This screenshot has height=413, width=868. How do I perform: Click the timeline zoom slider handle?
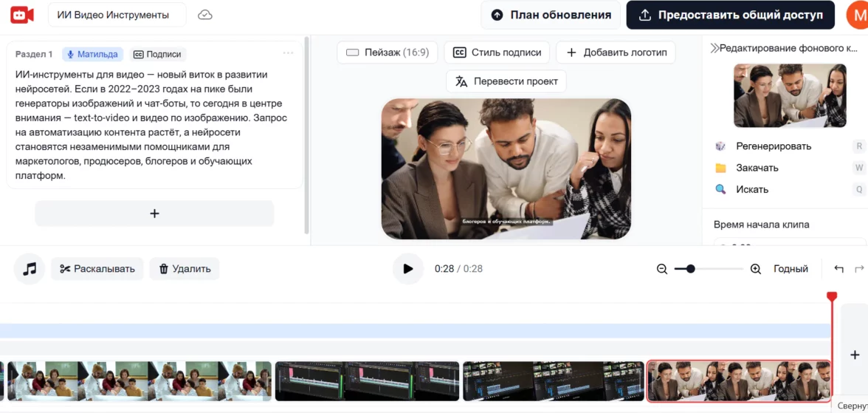pyautogui.click(x=690, y=269)
